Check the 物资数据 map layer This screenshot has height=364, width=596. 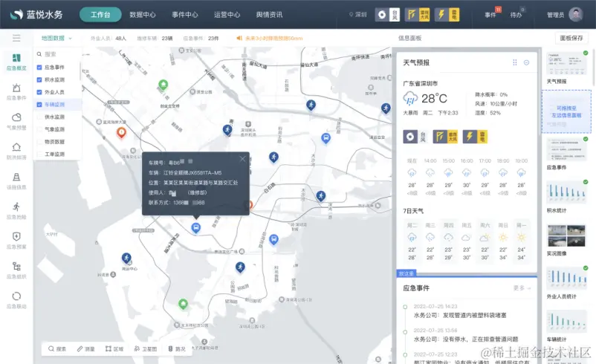39,142
